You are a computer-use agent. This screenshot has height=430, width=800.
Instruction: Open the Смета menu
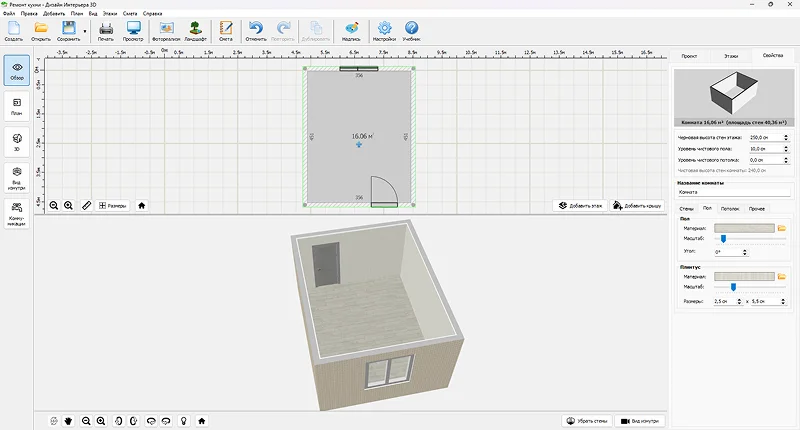[130, 14]
